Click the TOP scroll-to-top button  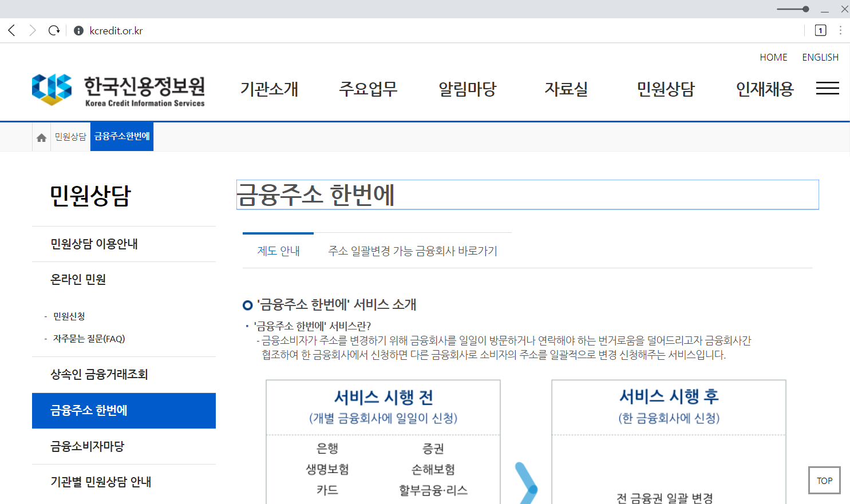coord(824,481)
